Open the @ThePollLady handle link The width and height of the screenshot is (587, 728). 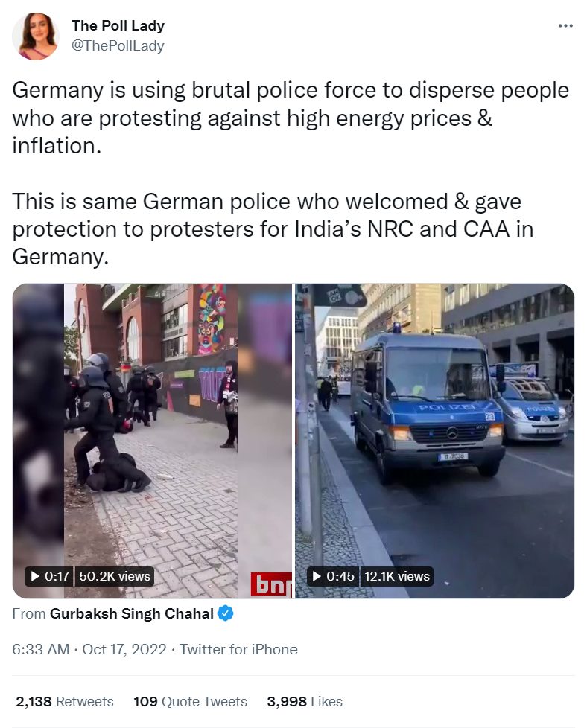pyautogui.click(x=118, y=46)
